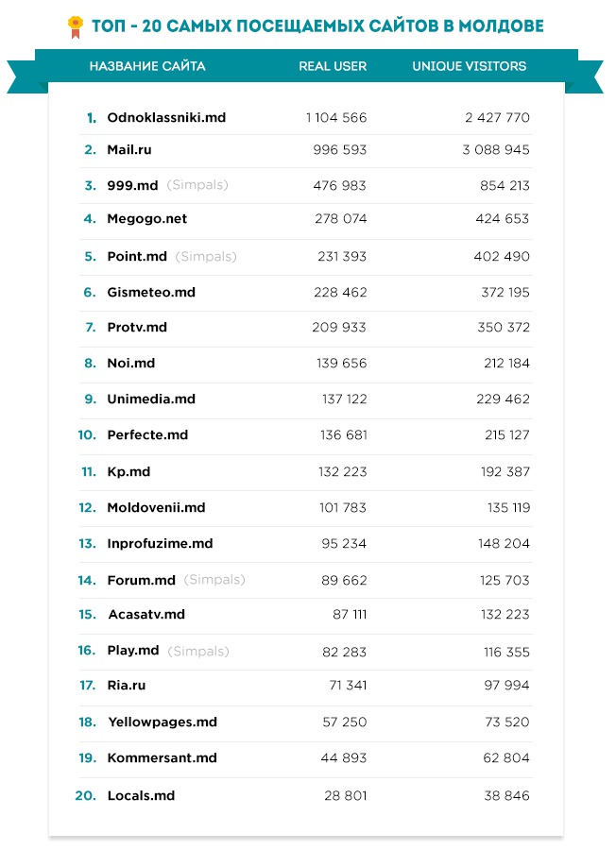Select the 999.md entry
This screenshot has width=616, height=850.
[x=132, y=186]
